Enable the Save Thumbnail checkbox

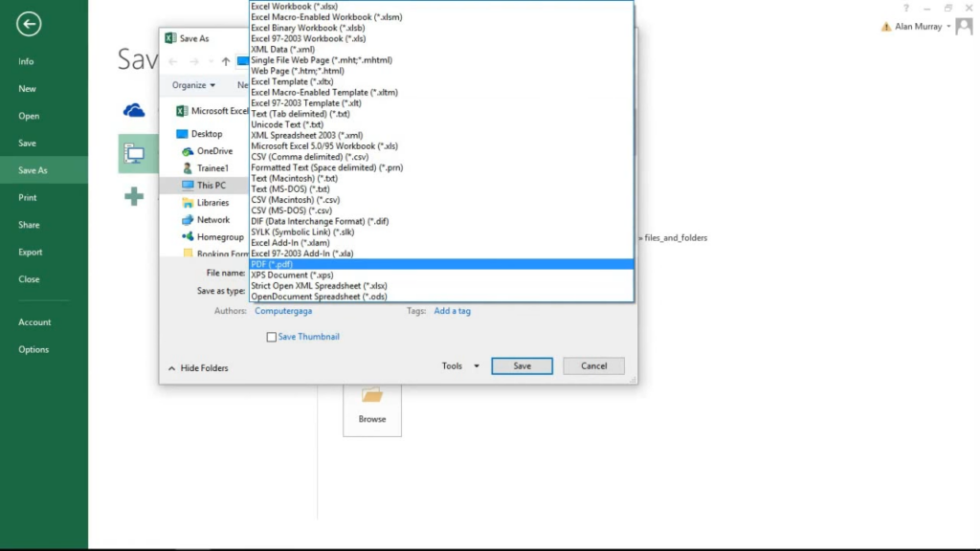[x=272, y=337]
